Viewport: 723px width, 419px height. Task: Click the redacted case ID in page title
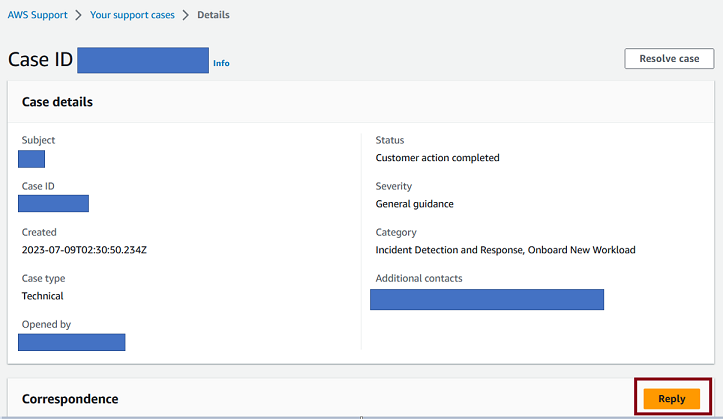point(143,60)
